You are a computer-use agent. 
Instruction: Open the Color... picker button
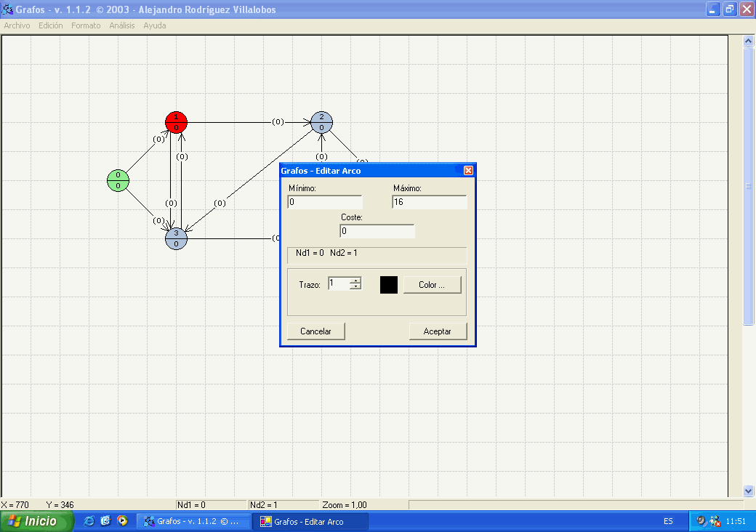point(432,285)
